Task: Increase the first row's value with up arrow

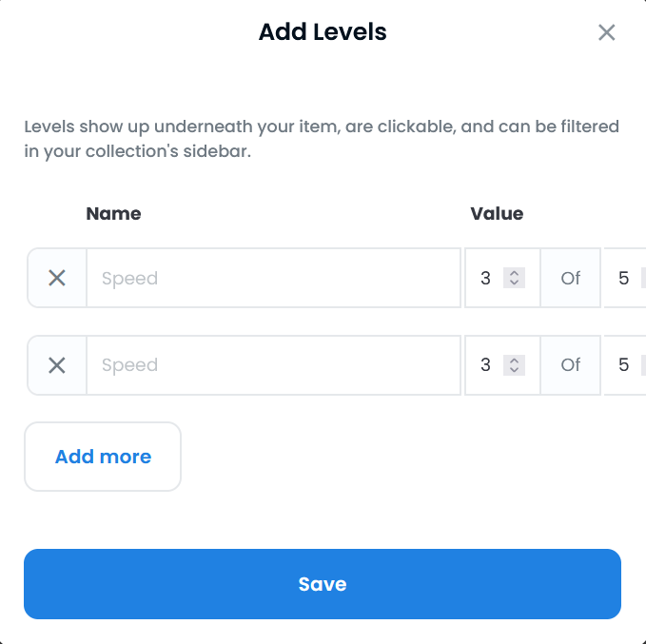Action: pos(514,273)
